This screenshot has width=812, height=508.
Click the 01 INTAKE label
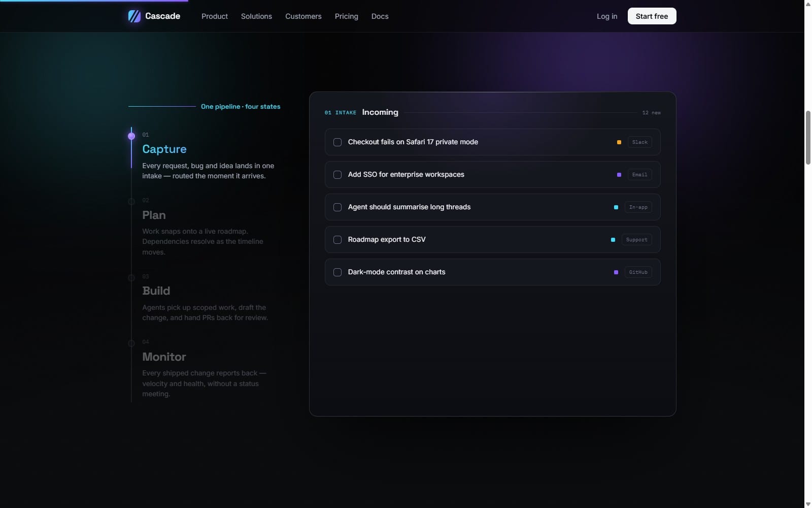point(341,113)
